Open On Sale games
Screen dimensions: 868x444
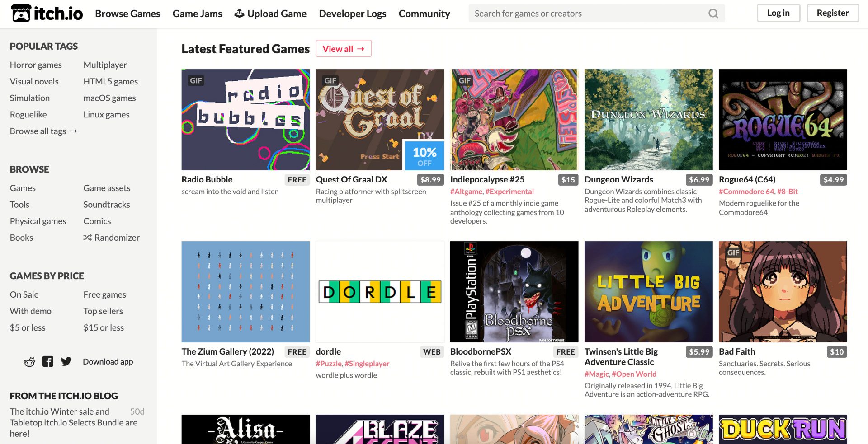point(24,294)
